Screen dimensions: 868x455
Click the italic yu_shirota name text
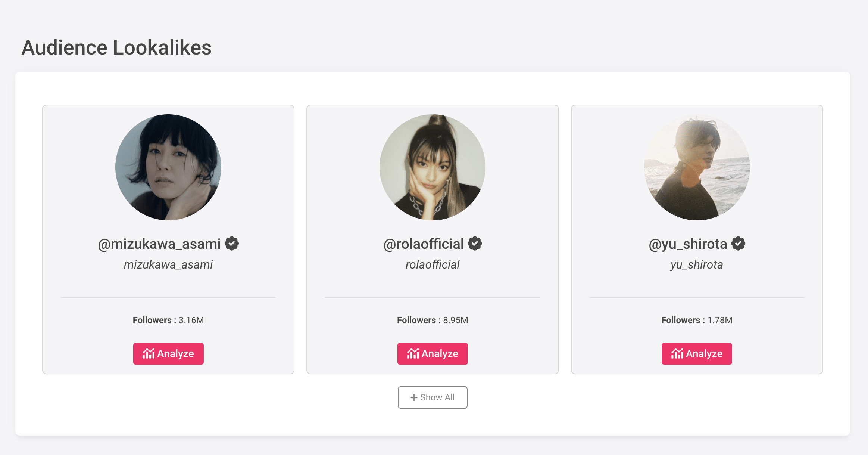pos(697,264)
